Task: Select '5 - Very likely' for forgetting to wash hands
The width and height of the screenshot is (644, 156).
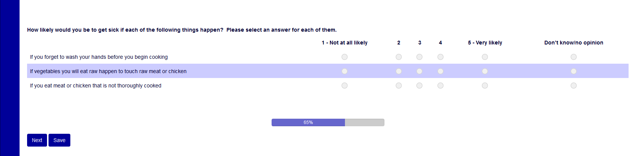Action: point(485,57)
